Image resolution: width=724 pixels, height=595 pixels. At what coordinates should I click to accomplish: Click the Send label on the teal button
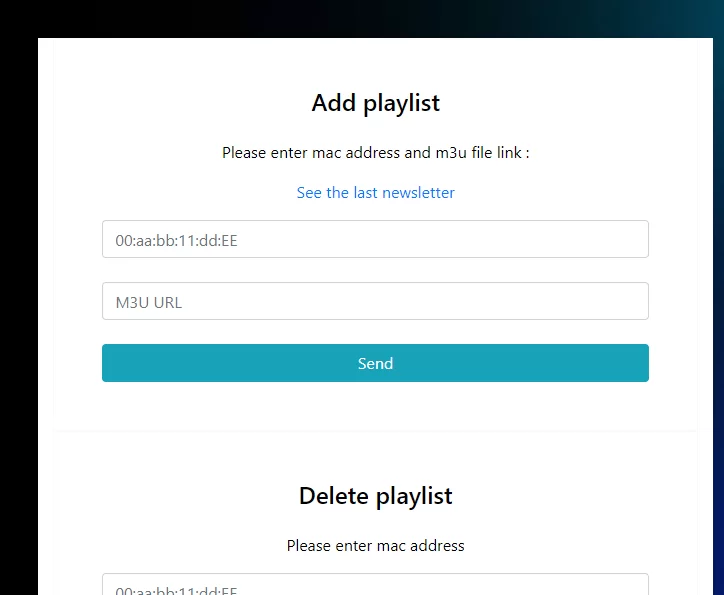[375, 363]
